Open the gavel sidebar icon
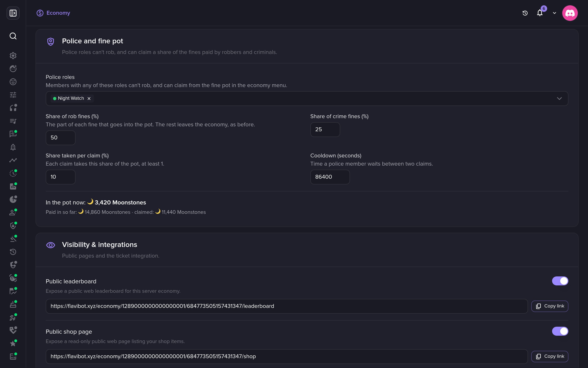This screenshot has width=588, height=368. tap(13, 239)
